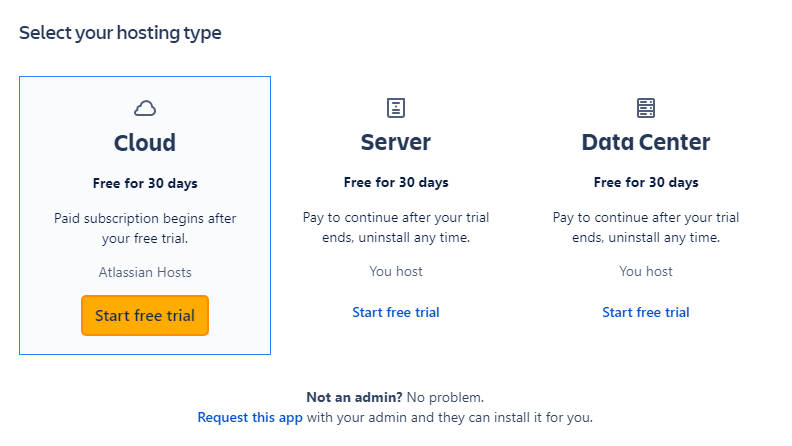Select the Data Center heading text

click(x=646, y=142)
